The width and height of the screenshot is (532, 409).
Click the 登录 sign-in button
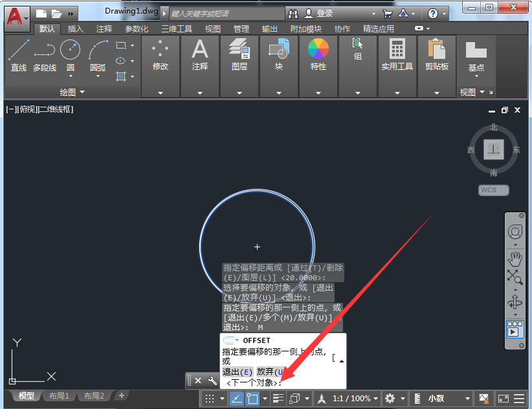[x=325, y=14]
